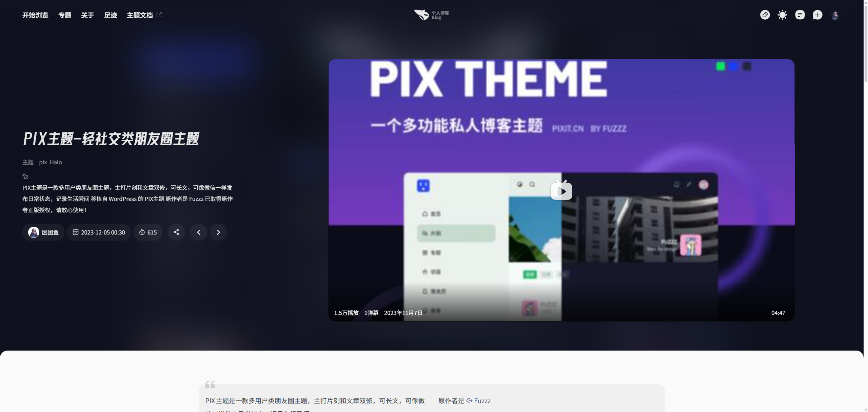This screenshot has width=868, height=412.
Task: Go to previous post via left chevron
Action: click(x=199, y=232)
